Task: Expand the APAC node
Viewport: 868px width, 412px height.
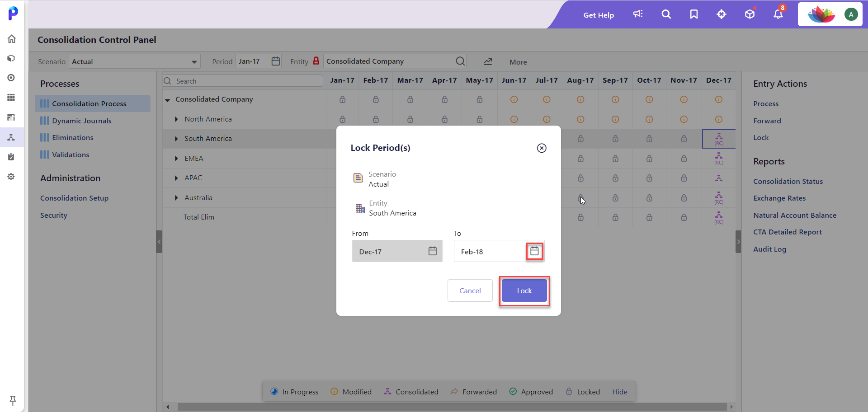Action: (176, 178)
